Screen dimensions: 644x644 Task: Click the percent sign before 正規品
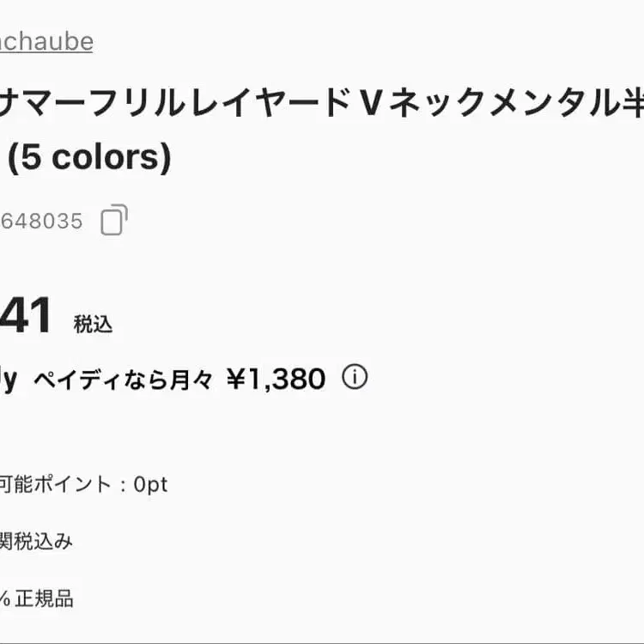click(x=5, y=598)
